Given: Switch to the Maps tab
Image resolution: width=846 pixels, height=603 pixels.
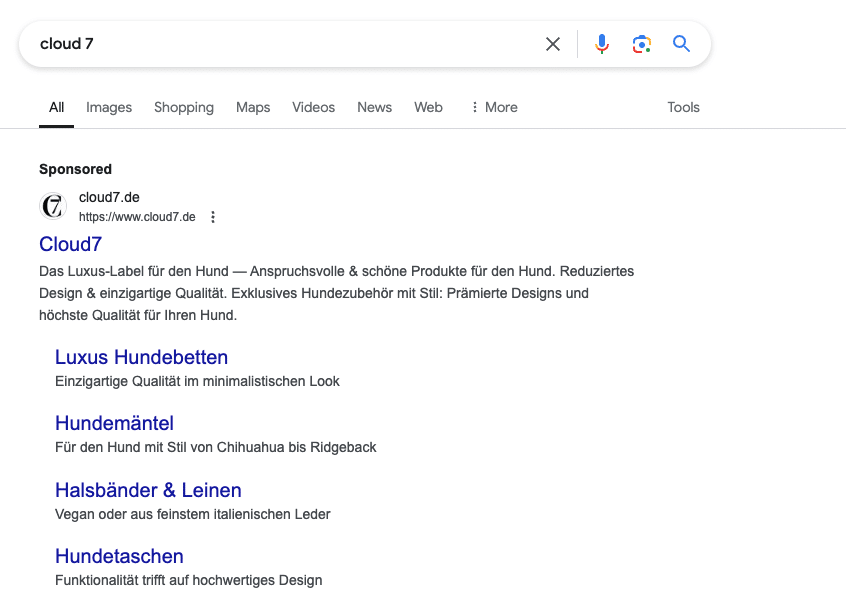Looking at the screenshot, I should click(x=253, y=107).
